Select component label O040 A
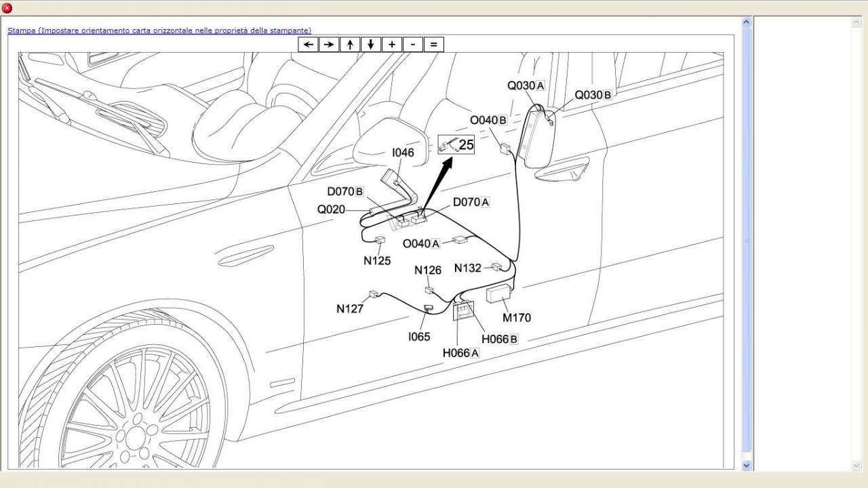868x488 pixels. 421,243
